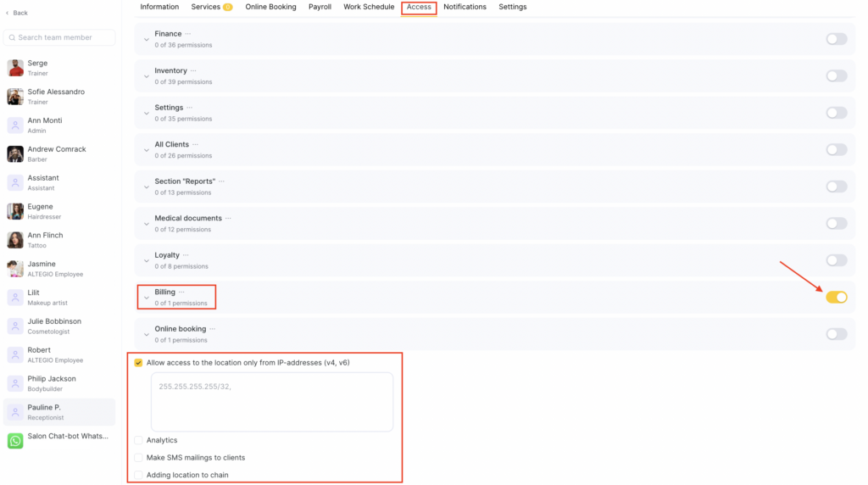868x485 pixels.
Task: Turn off the Billing permissions toggle
Action: (836, 297)
